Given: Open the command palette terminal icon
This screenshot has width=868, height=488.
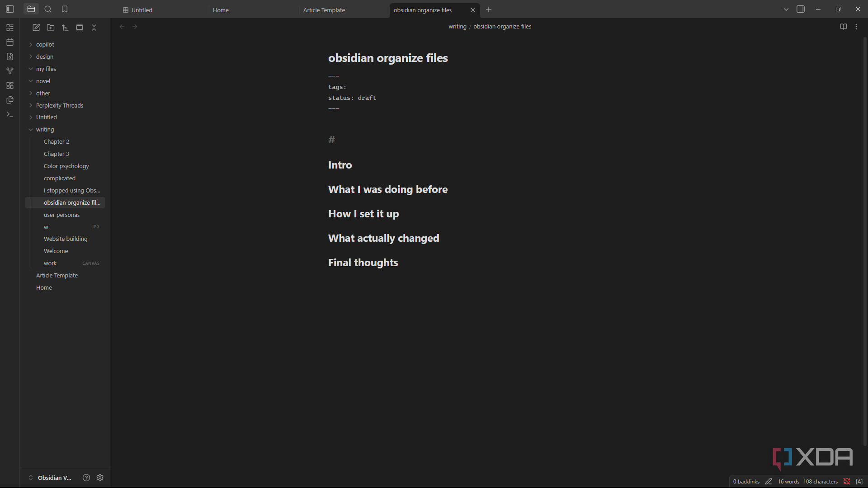Looking at the screenshot, I should click(10, 114).
